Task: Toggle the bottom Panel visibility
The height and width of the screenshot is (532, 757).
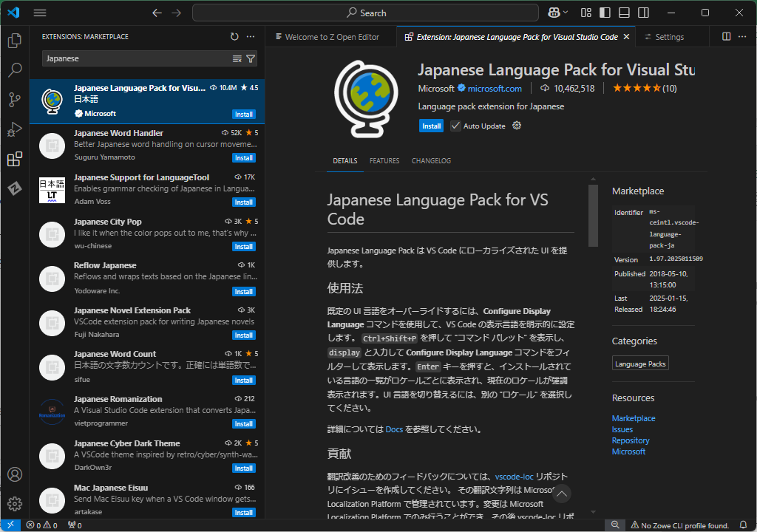Action: (624, 12)
